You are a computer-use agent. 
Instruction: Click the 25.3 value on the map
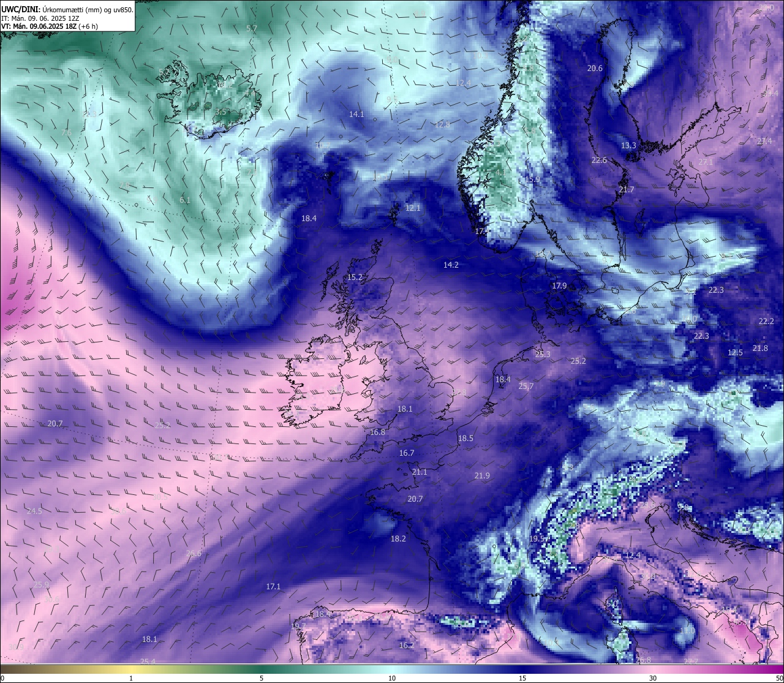point(543,354)
